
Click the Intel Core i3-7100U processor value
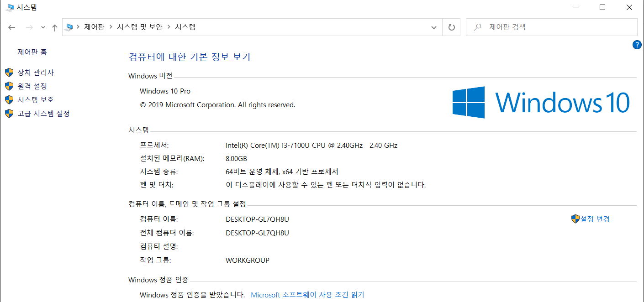click(311, 146)
